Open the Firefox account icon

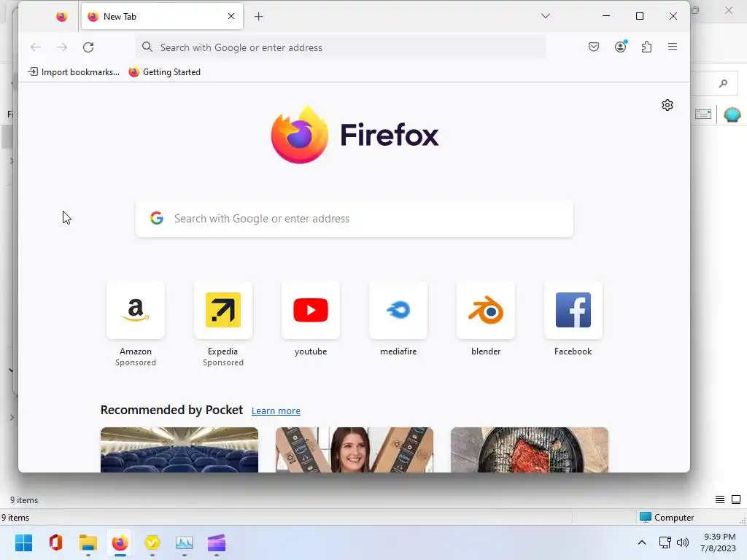[x=620, y=47]
